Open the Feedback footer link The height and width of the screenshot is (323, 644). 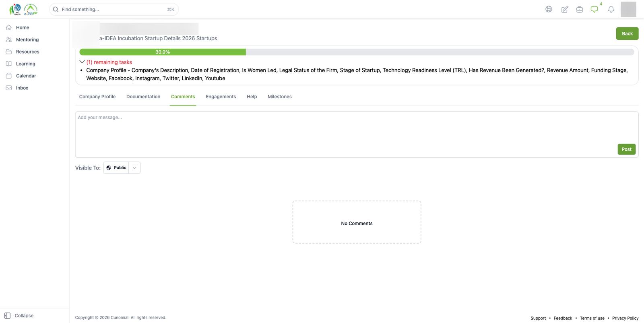coord(563,318)
